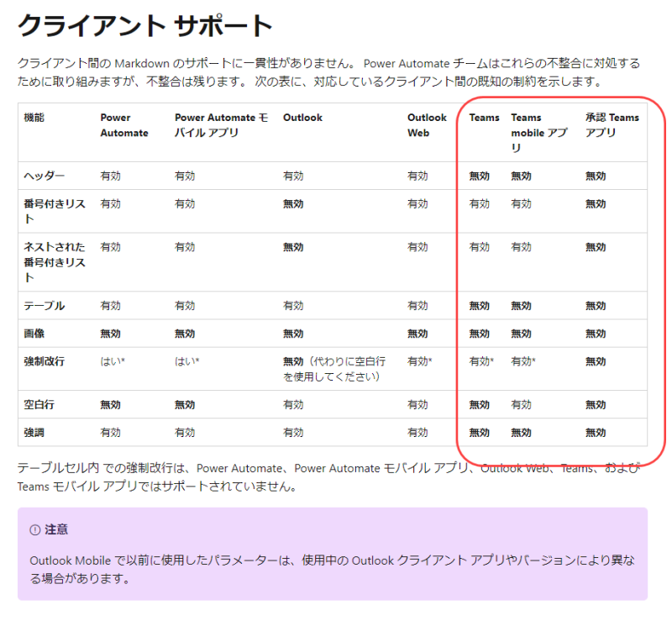The image size is (672, 621).
Task: Select 強調 row's Outlook Web 有効 cell
Action: pos(417,433)
